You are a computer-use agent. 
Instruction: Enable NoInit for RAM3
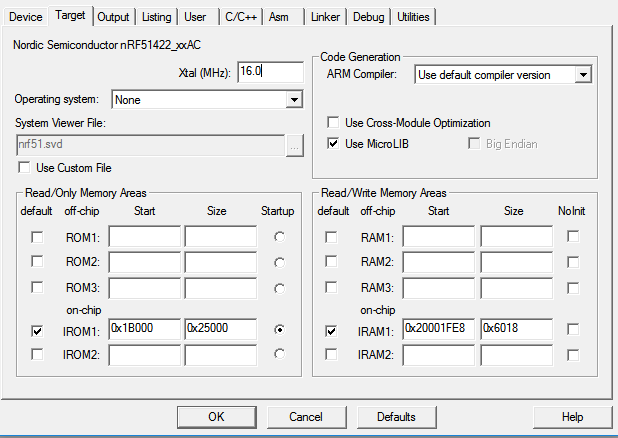coord(573,288)
